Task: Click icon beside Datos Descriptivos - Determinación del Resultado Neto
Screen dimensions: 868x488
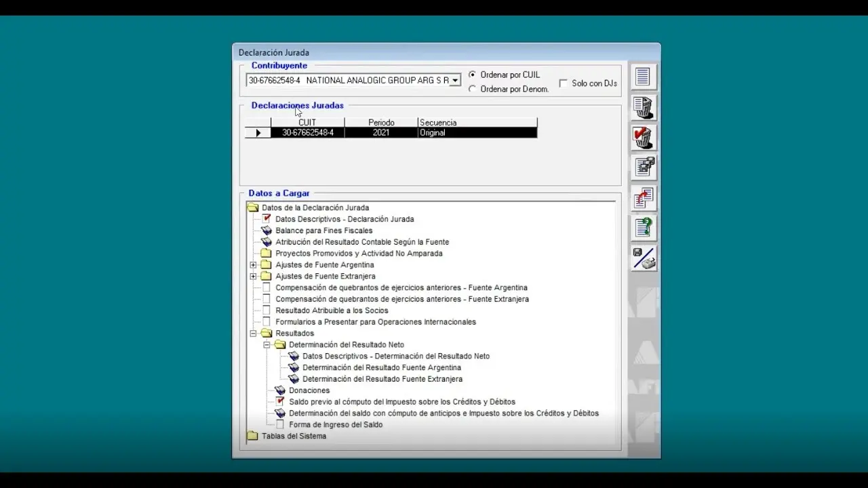Action: coord(294,356)
